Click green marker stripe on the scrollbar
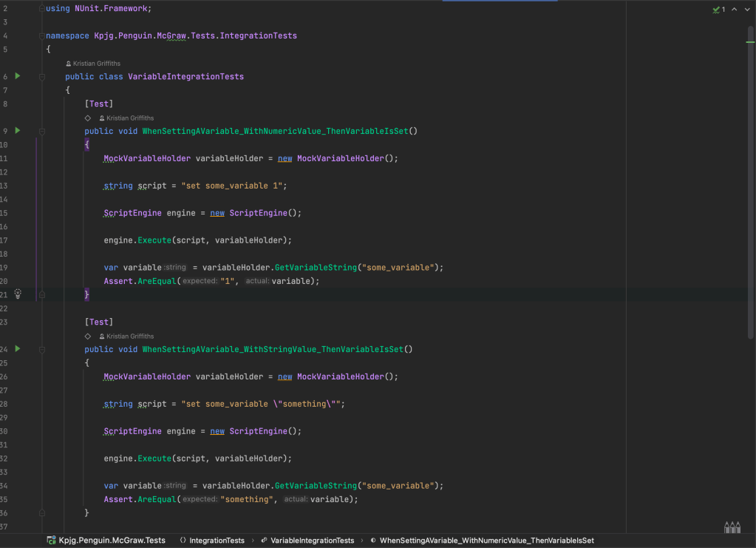This screenshot has height=548, width=756. tap(750, 43)
